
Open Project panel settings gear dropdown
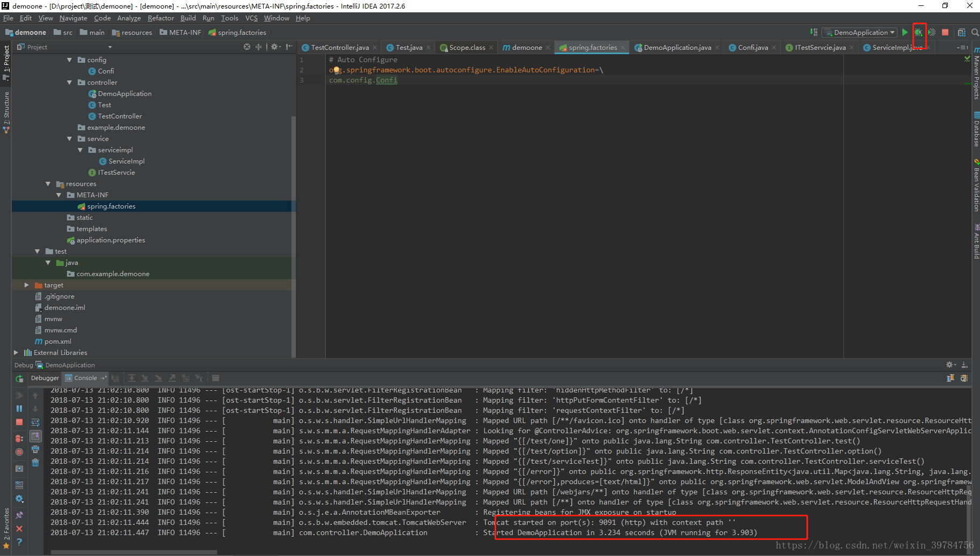pyautogui.click(x=275, y=47)
